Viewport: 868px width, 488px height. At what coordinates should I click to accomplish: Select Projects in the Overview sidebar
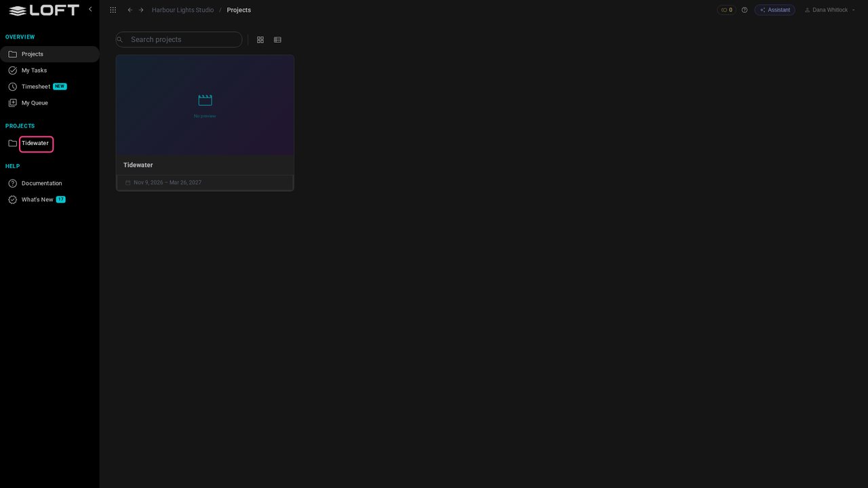click(x=50, y=54)
